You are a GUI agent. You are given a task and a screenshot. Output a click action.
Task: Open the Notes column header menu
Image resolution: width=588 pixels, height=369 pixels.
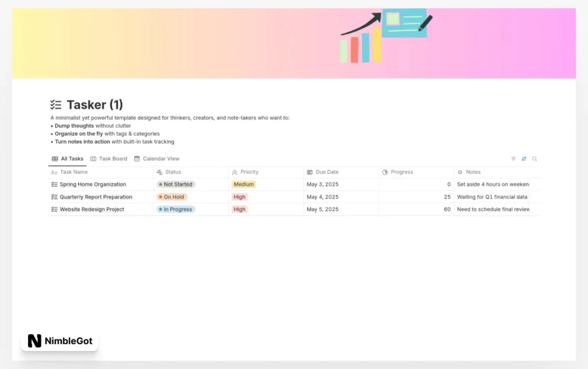click(492, 172)
